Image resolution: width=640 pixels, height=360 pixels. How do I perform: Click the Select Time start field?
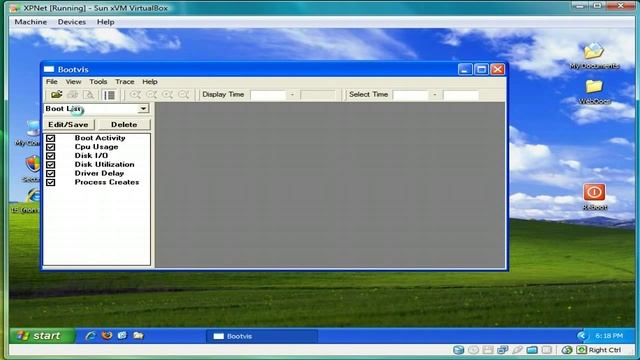pos(410,95)
